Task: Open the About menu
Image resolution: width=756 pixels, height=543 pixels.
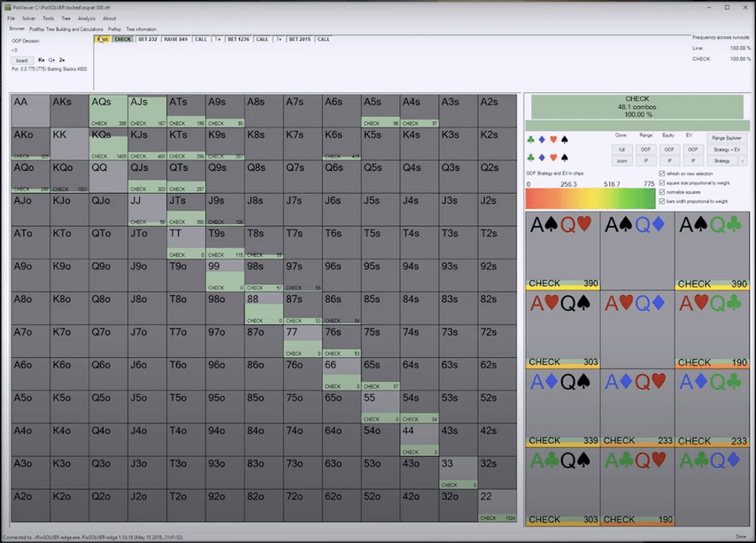Action: tap(110, 19)
